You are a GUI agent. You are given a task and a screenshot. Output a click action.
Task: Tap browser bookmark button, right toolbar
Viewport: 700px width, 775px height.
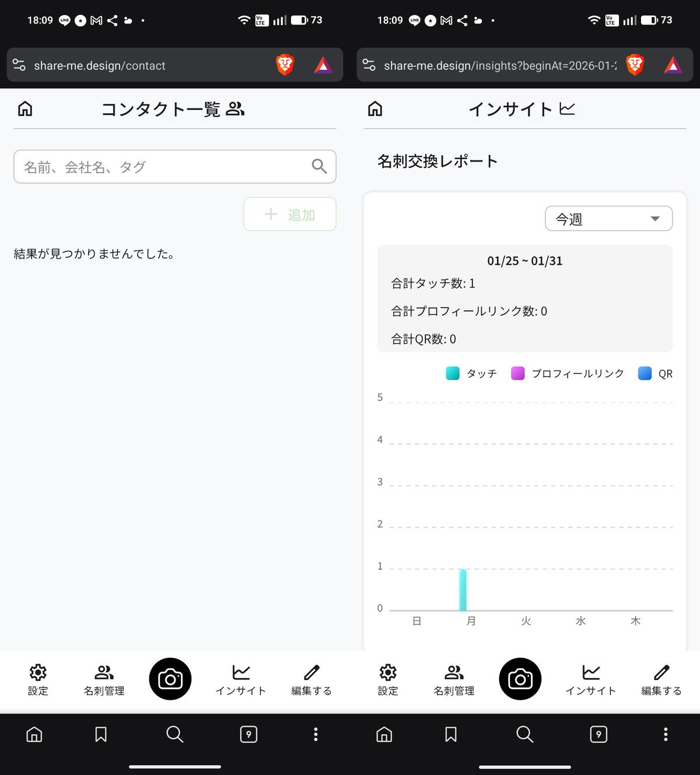click(451, 734)
